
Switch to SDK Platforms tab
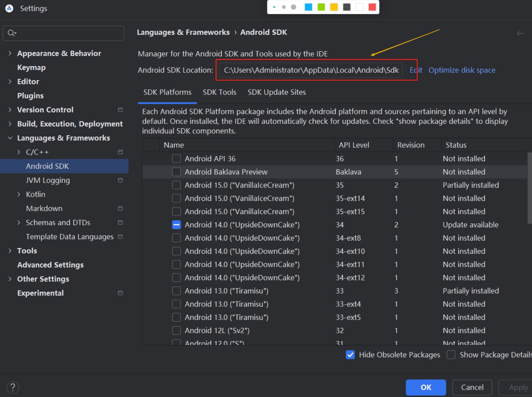click(x=167, y=92)
